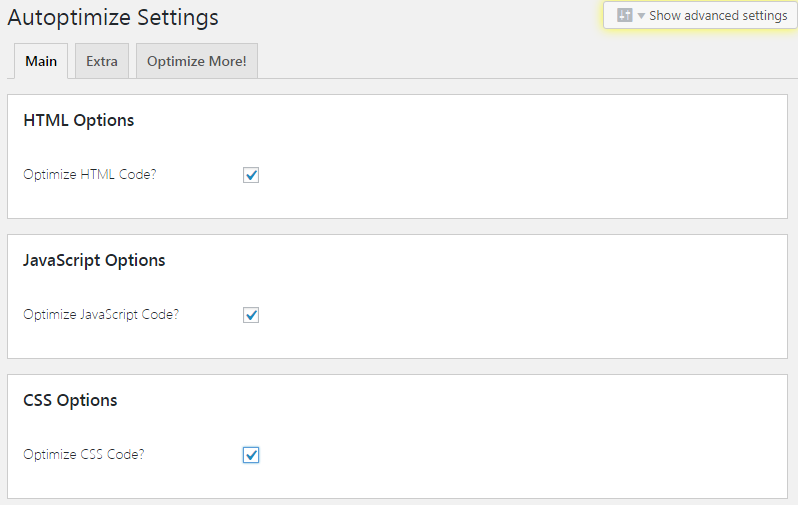Open the Extra tab
Screen dimensions: 798x505
tap(102, 61)
